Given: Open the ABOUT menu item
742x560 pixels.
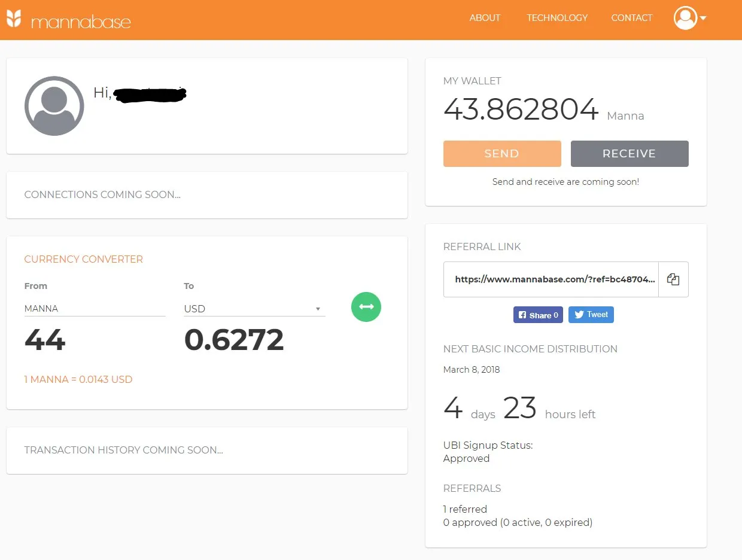Looking at the screenshot, I should [x=485, y=18].
